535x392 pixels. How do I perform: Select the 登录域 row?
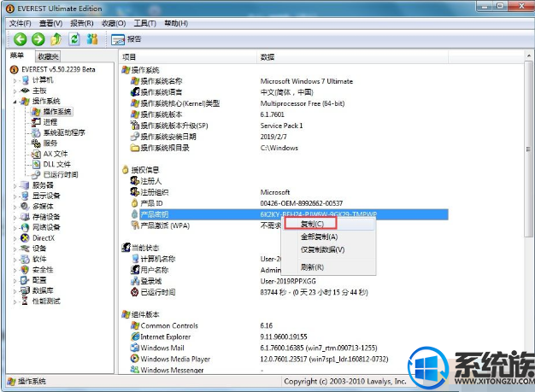pyautogui.click(x=289, y=281)
